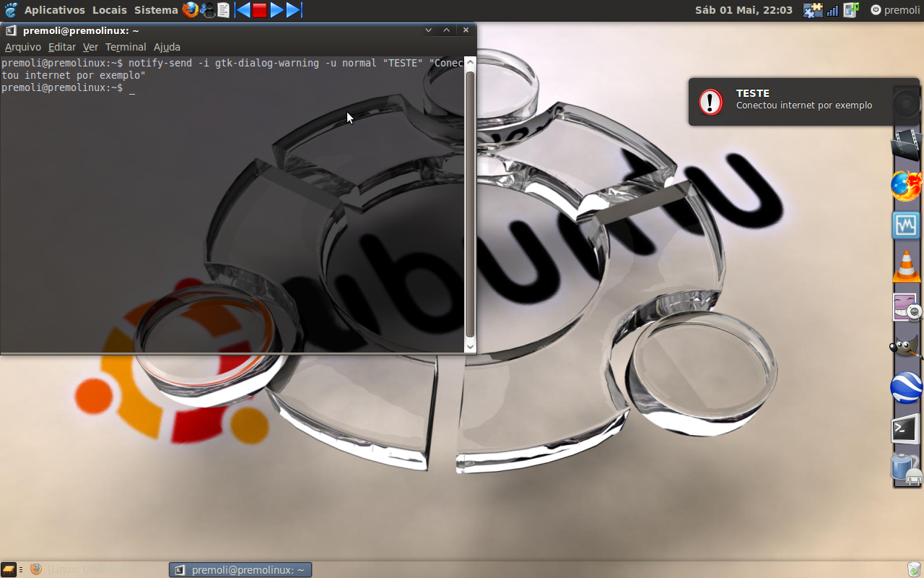Select premoli@premolinux taskbar window button

(x=240, y=569)
